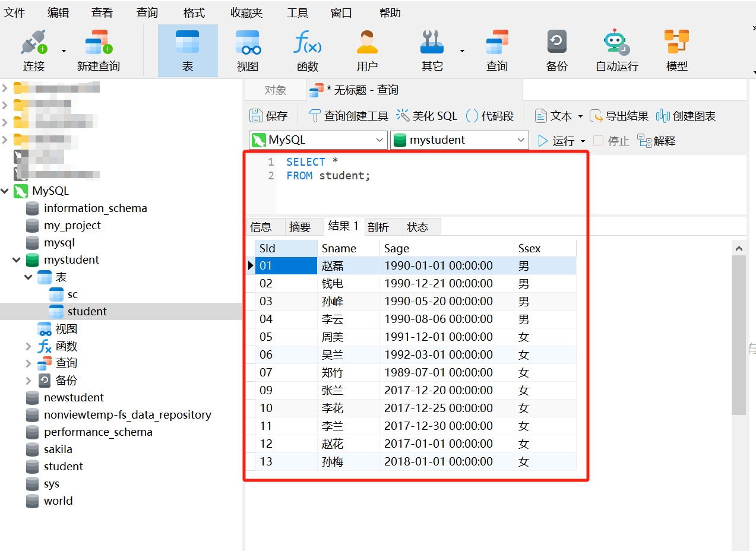This screenshot has width=756, height=551.
Task: Click the 自动运行 (Automation) icon
Action: tap(616, 50)
